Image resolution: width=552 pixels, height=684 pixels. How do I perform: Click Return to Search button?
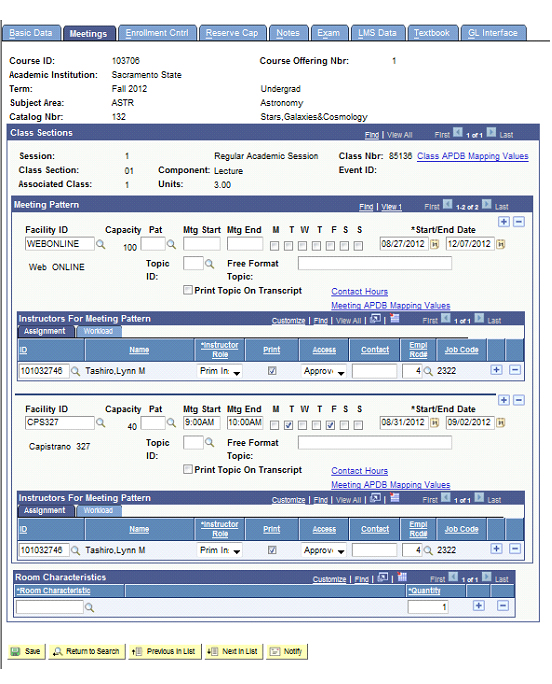click(x=86, y=652)
